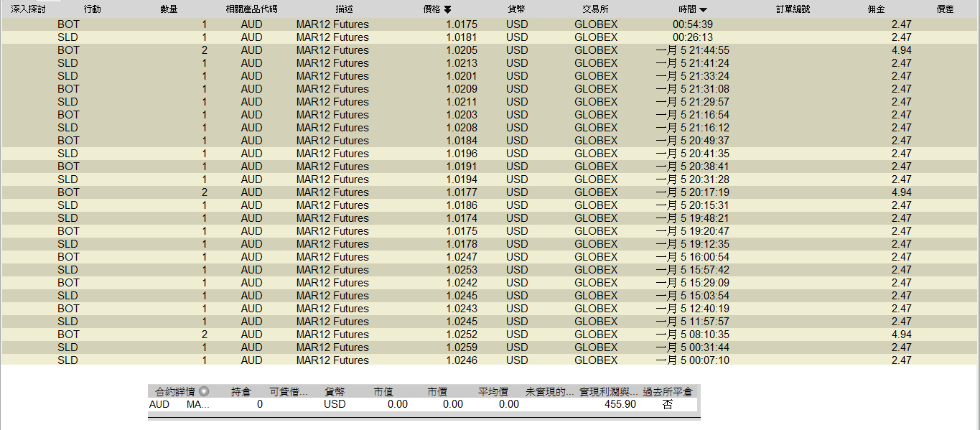The image size is (980, 430).
Task: Click the price 1.0213 cell
Action: pyautogui.click(x=462, y=63)
